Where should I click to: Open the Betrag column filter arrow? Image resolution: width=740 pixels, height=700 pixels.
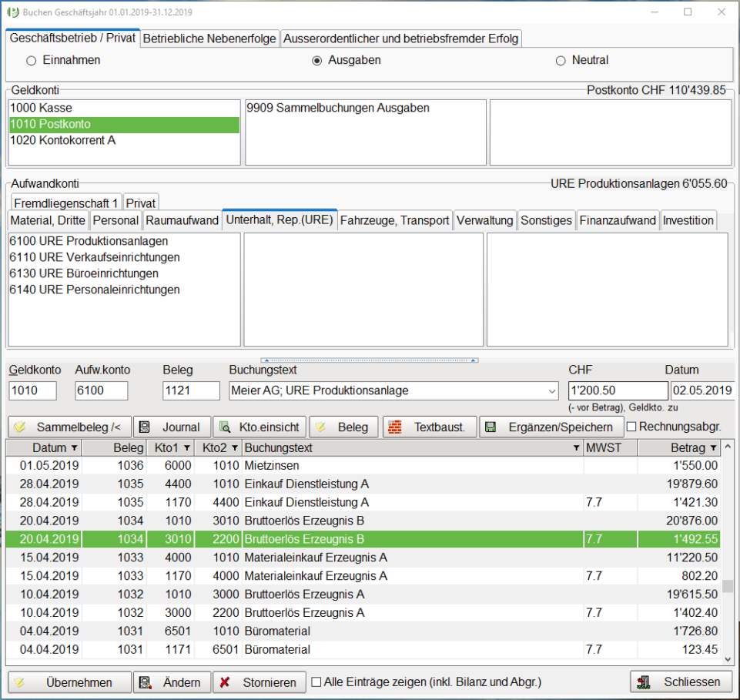pyautogui.click(x=714, y=448)
